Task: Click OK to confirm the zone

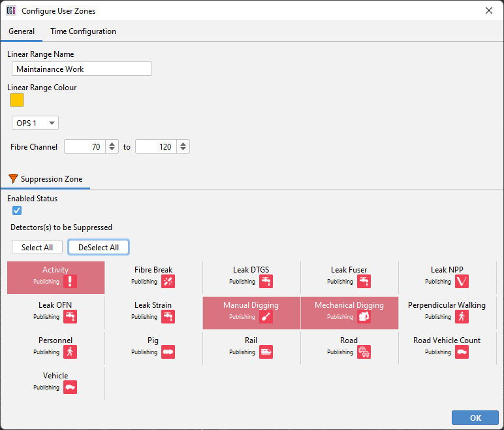Action: coord(475,418)
